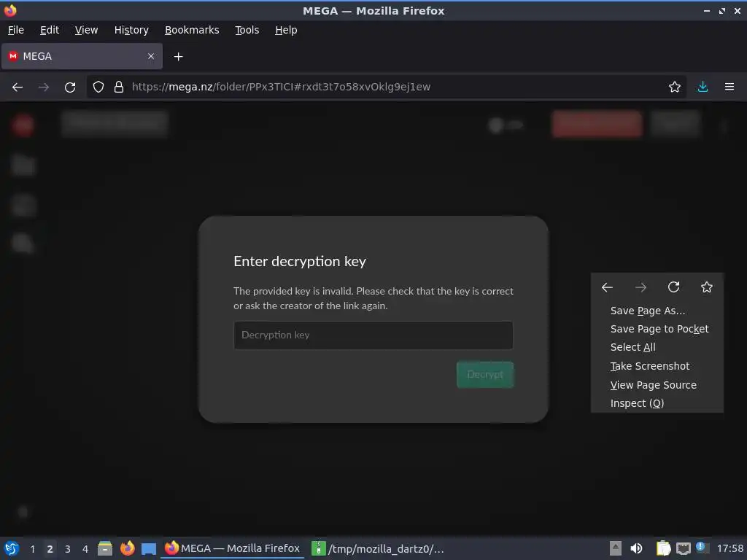Open the File menu
The height and width of the screenshot is (560, 747).
click(x=16, y=30)
